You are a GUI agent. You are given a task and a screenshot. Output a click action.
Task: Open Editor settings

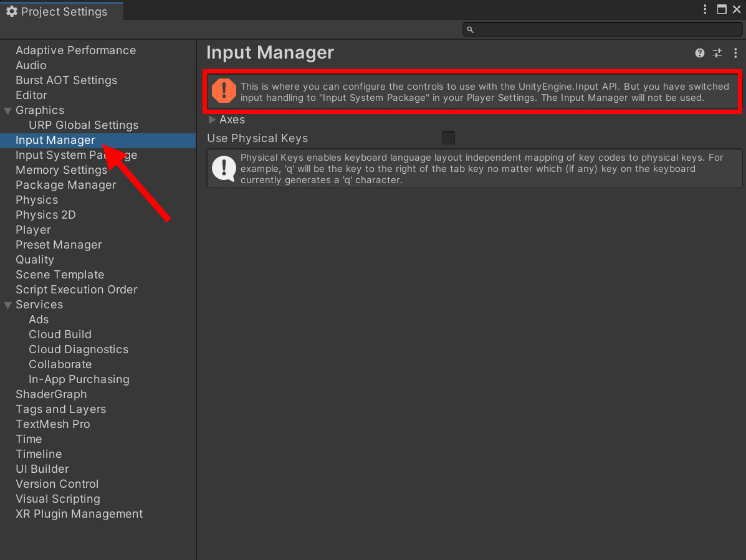coord(31,95)
